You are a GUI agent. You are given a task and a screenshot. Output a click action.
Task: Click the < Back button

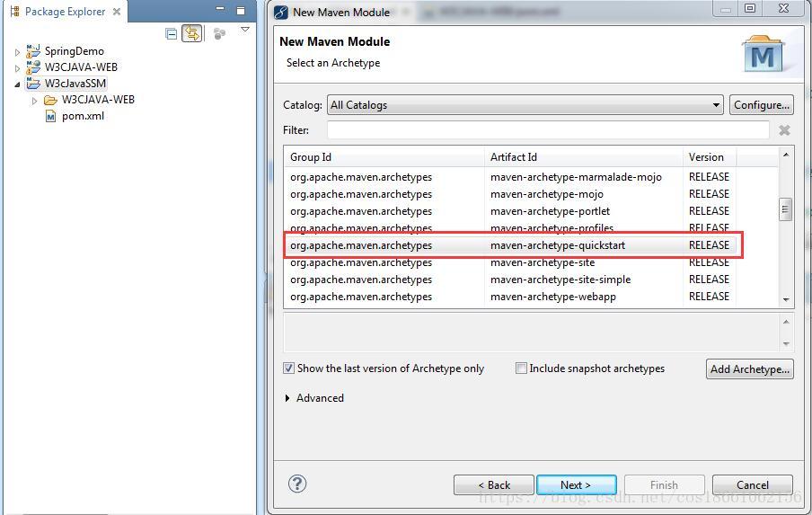493,485
